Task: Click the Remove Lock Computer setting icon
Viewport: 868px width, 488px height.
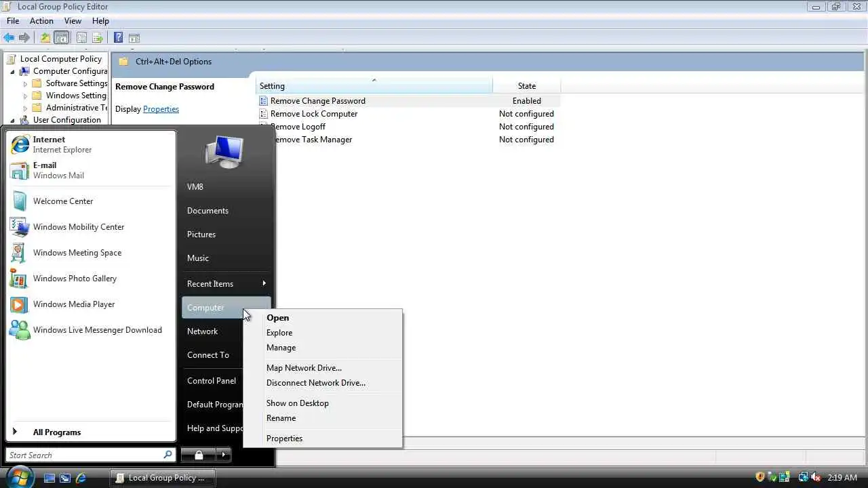Action: click(x=264, y=114)
